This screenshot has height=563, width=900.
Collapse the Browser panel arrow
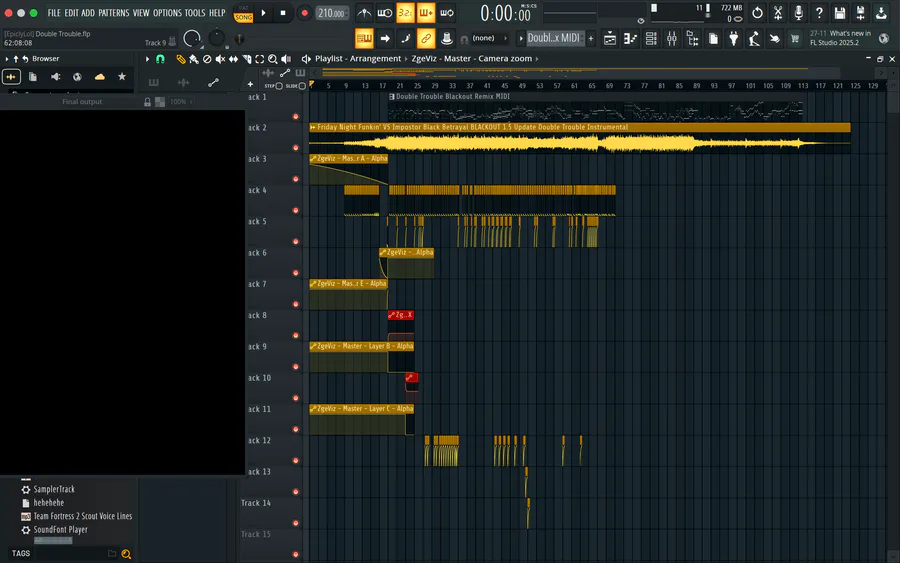click(x=7, y=59)
